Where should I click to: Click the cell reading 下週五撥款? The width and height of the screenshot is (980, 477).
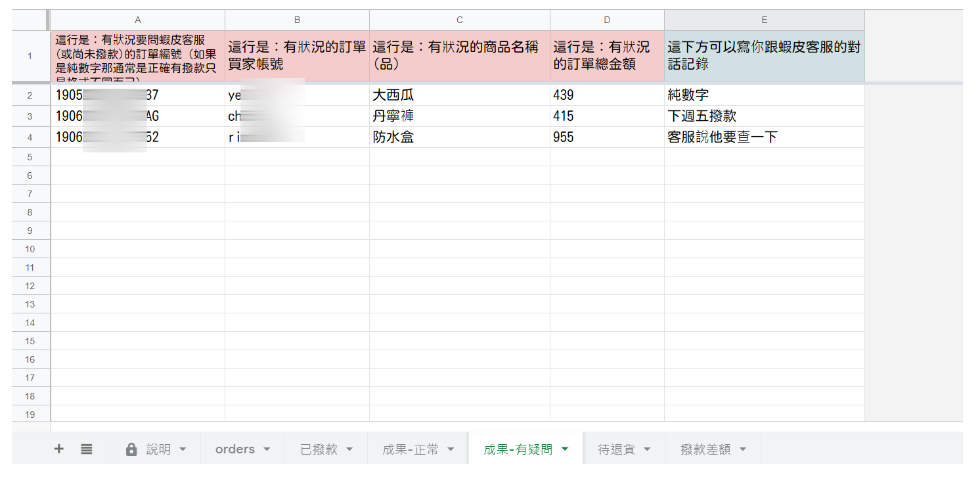tap(764, 116)
